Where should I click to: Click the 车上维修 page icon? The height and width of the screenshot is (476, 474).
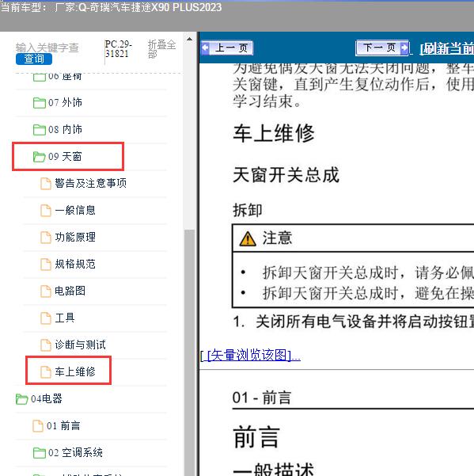46,372
